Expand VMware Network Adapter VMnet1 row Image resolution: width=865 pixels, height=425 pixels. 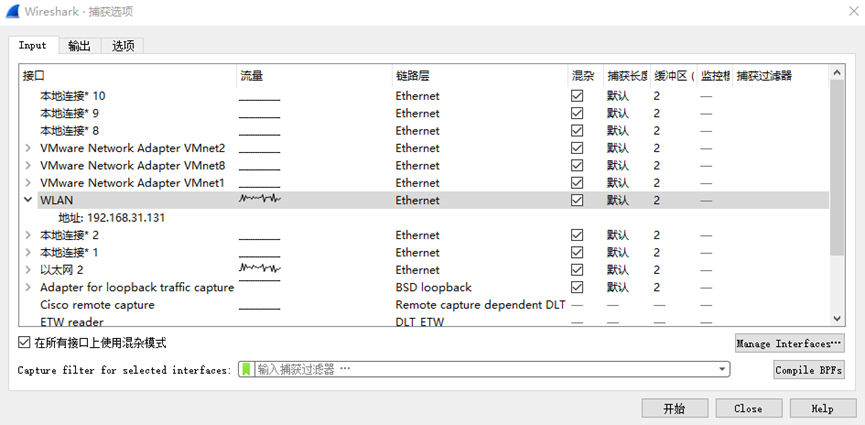point(28,183)
